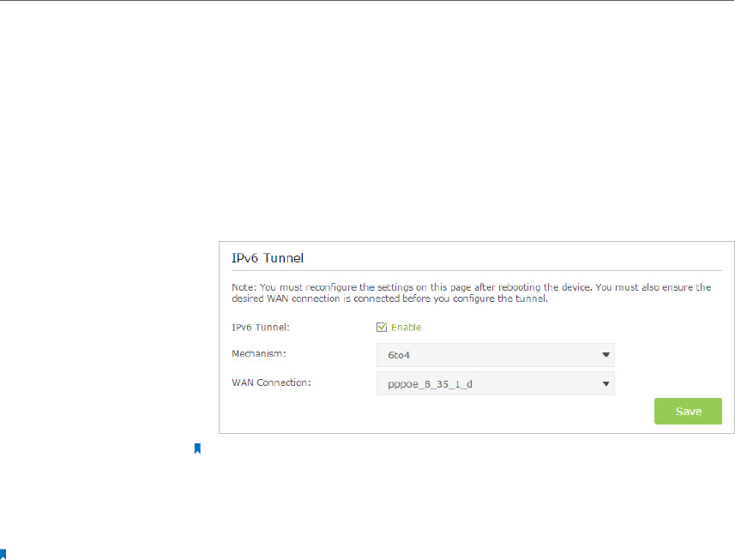Click the "WAN Connection:" field label

[x=271, y=382]
